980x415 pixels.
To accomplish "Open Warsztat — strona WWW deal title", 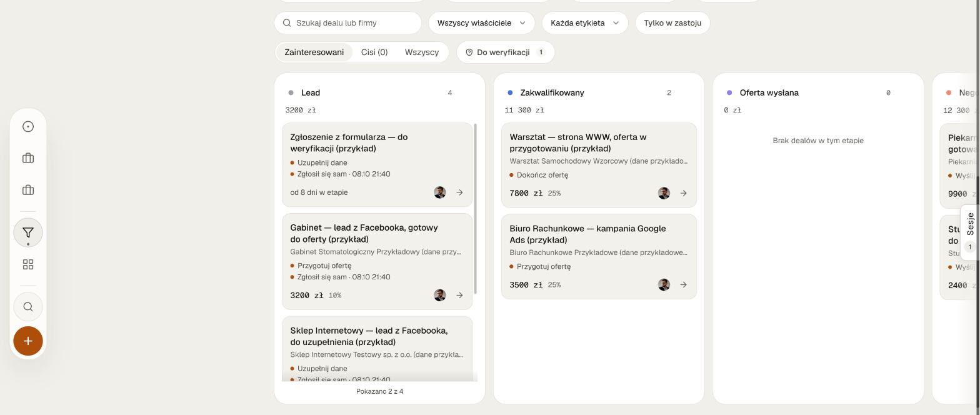I will 577,142.
